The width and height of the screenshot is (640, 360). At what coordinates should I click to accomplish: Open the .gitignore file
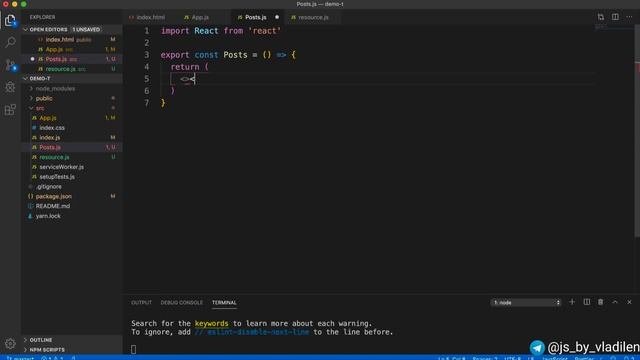point(72,186)
